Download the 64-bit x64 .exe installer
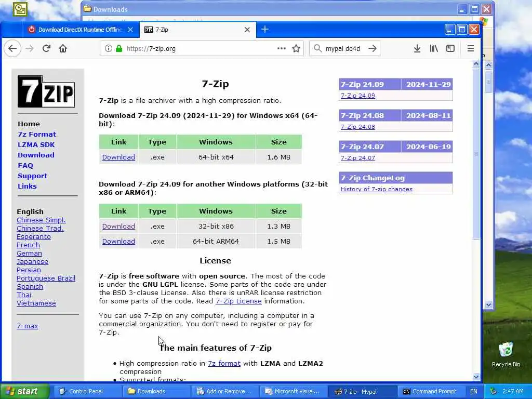 click(119, 157)
